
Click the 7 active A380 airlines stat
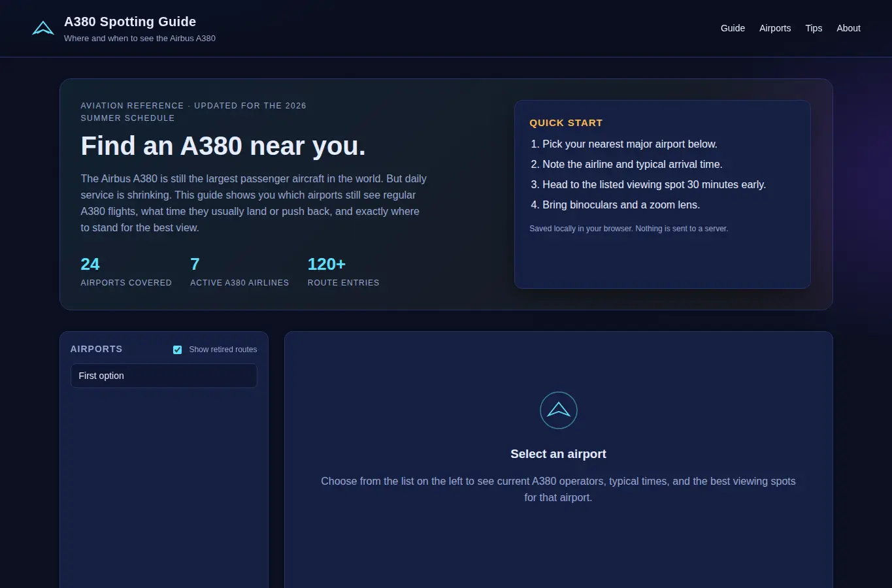tap(239, 272)
